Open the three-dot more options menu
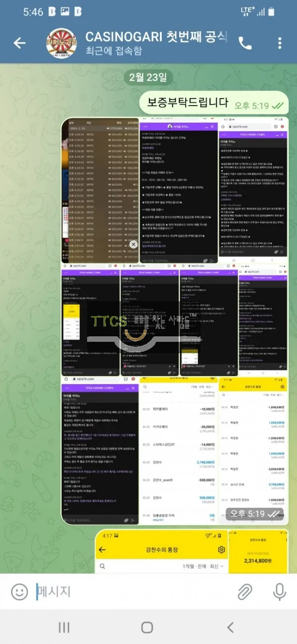This screenshot has width=297, height=644. (280, 43)
